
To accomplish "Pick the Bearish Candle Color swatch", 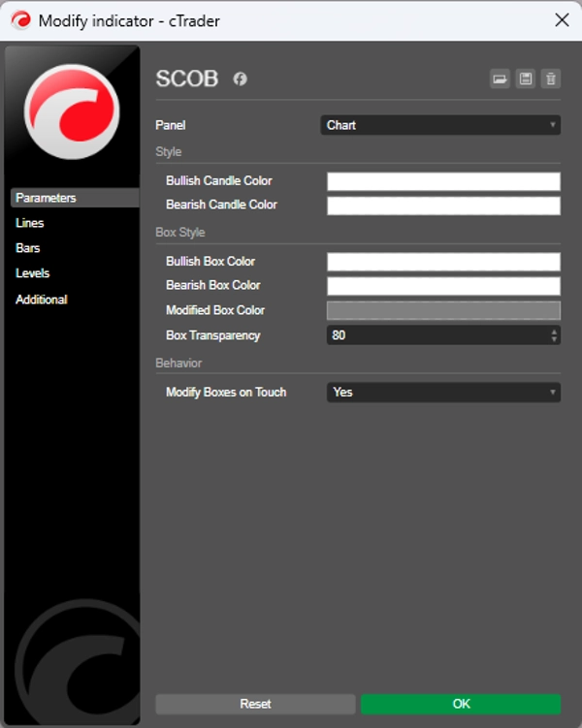I will pos(443,206).
